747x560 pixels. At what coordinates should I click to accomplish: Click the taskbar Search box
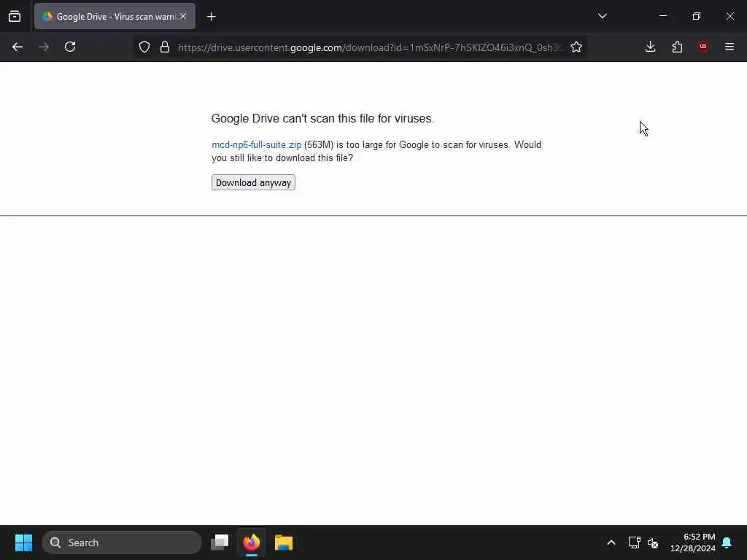(x=122, y=542)
